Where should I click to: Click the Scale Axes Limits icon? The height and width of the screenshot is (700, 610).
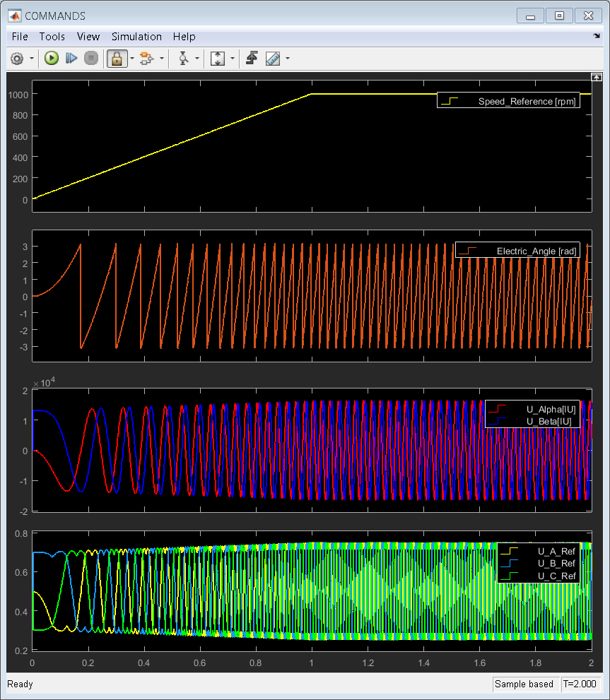click(x=218, y=59)
